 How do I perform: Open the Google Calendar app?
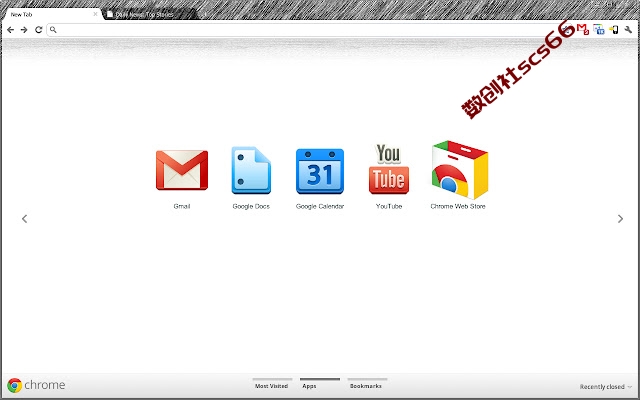(x=320, y=171)
